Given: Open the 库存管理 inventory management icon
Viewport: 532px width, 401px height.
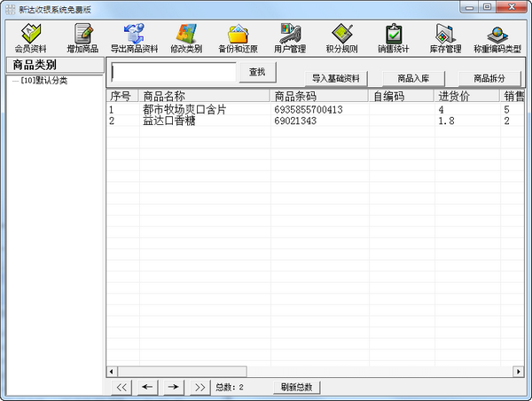Looking at the screenshot, I should click(444, 35).
